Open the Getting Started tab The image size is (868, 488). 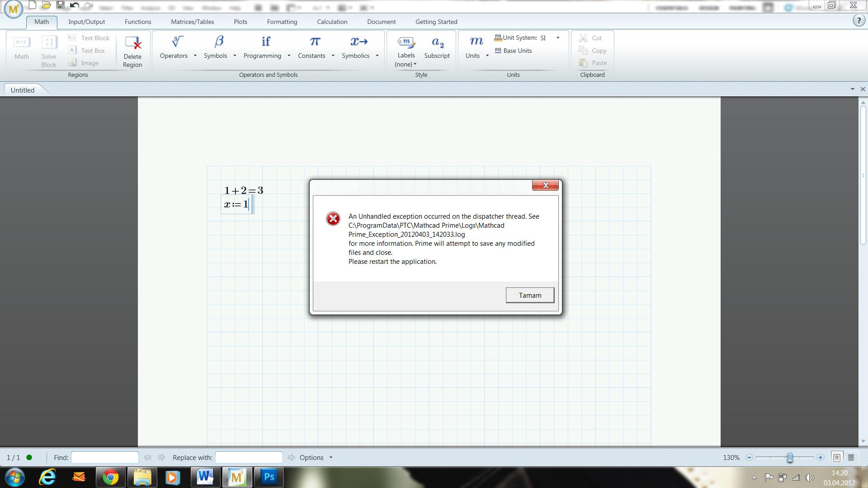click(436, 22)
